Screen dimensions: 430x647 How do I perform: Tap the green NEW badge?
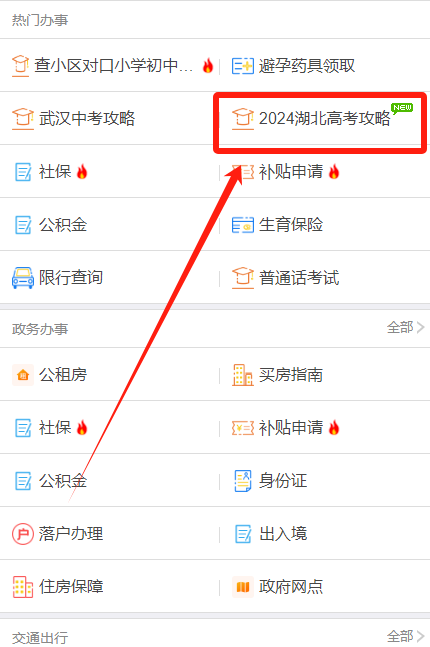point(402,108)
